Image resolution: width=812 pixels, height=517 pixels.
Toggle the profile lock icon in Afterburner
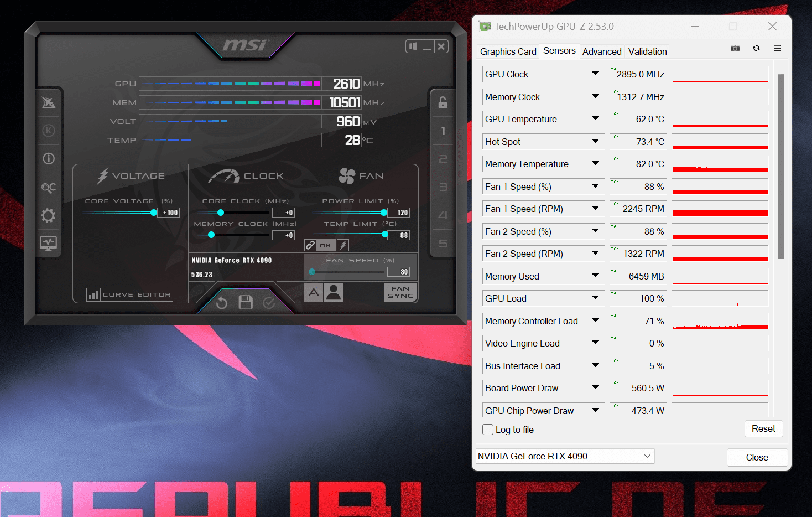(x=443, y=102)
